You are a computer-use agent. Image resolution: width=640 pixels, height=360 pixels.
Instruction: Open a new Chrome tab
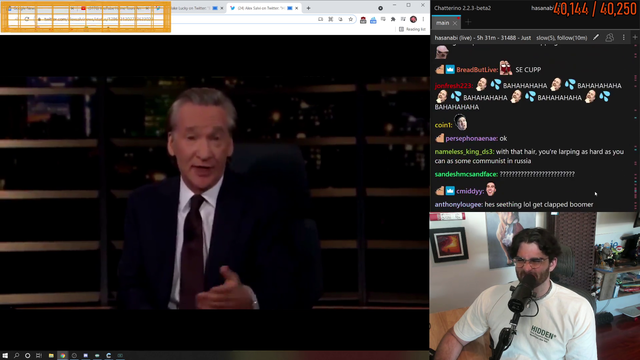tap(309, 8)
